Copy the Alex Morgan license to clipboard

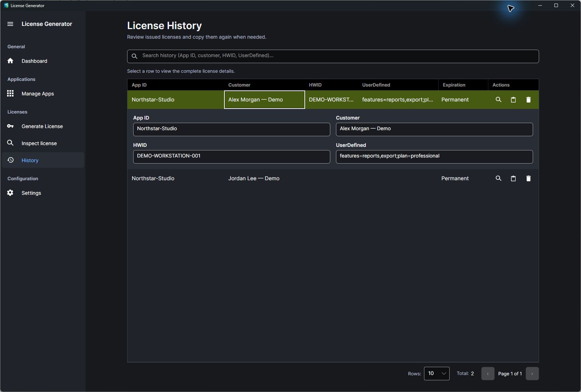point(513,100)
